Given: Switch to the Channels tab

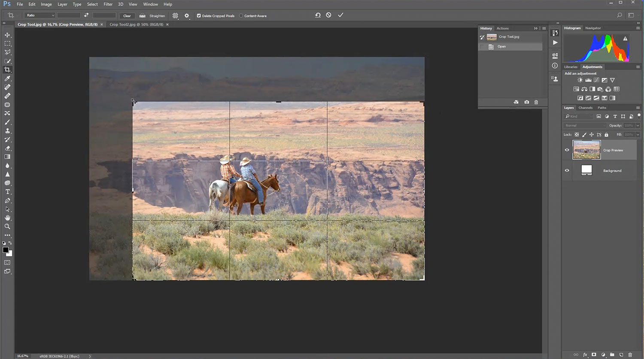Looking at the screenshot, I should pos(585,108).
